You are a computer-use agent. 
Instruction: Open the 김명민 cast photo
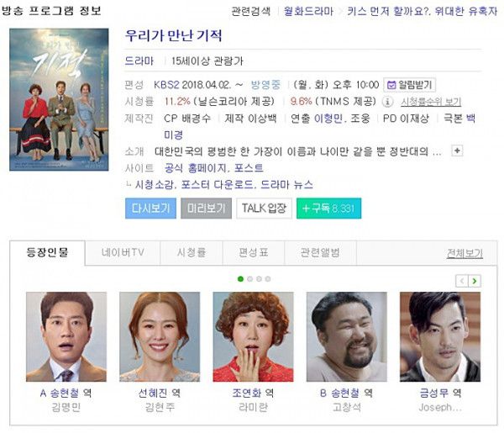[x=66, y=337]
